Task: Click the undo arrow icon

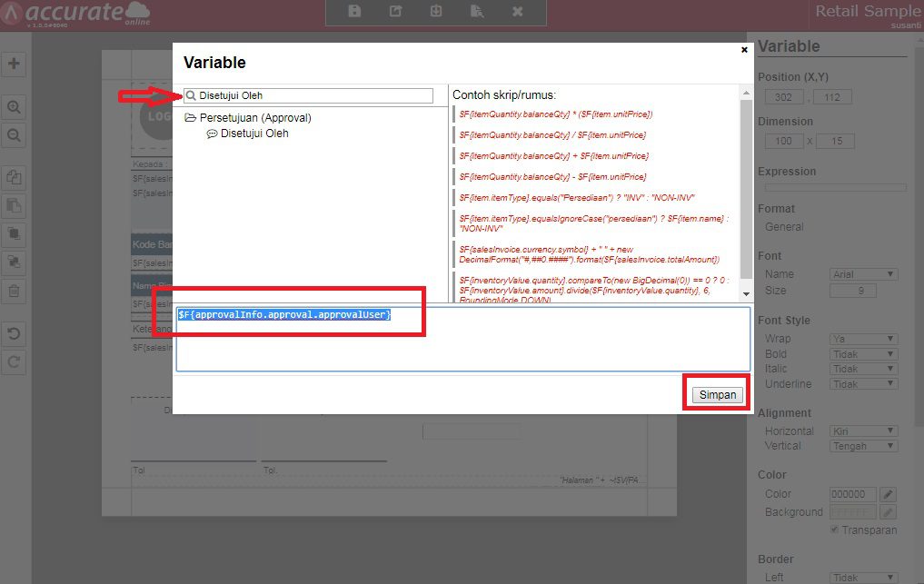Action: click(15, 334)
